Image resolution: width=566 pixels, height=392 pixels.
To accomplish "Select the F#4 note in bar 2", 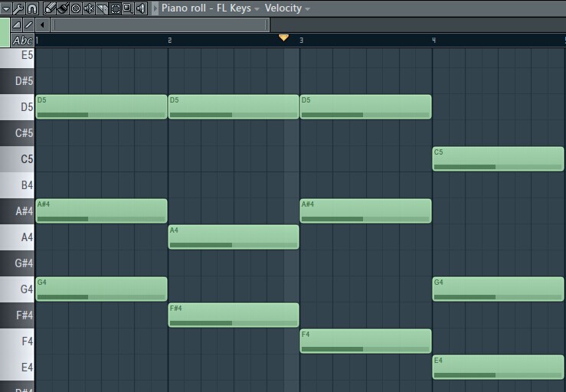I will coord(234,315).
